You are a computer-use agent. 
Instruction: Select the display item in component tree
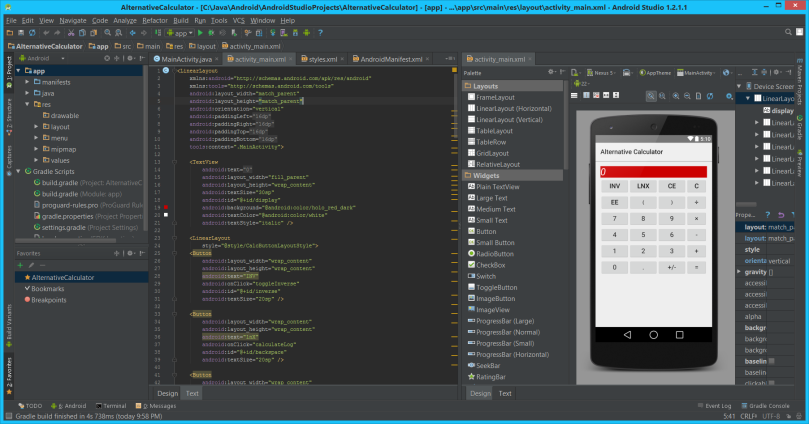point(778,110)
